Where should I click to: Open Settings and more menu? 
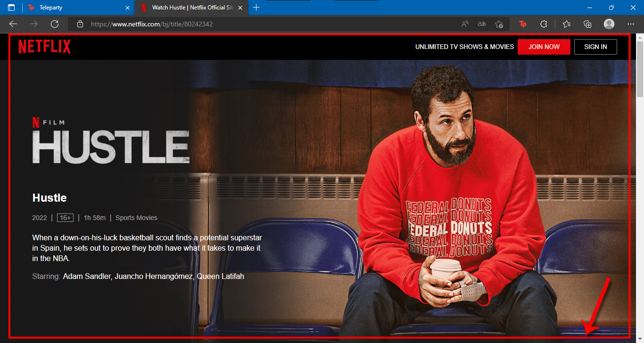[631, 24]
